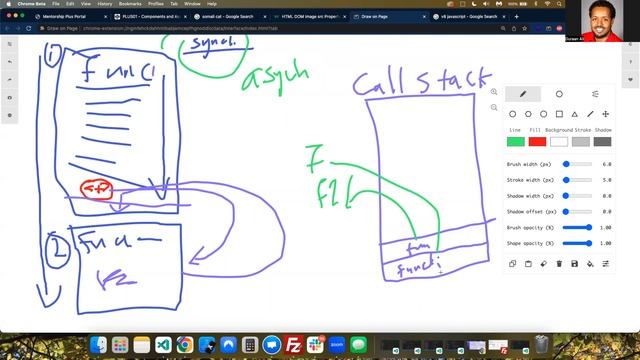Screen dimensions: 640x360
Task: Open a new browser tab with plus
Action: point(517,17)
